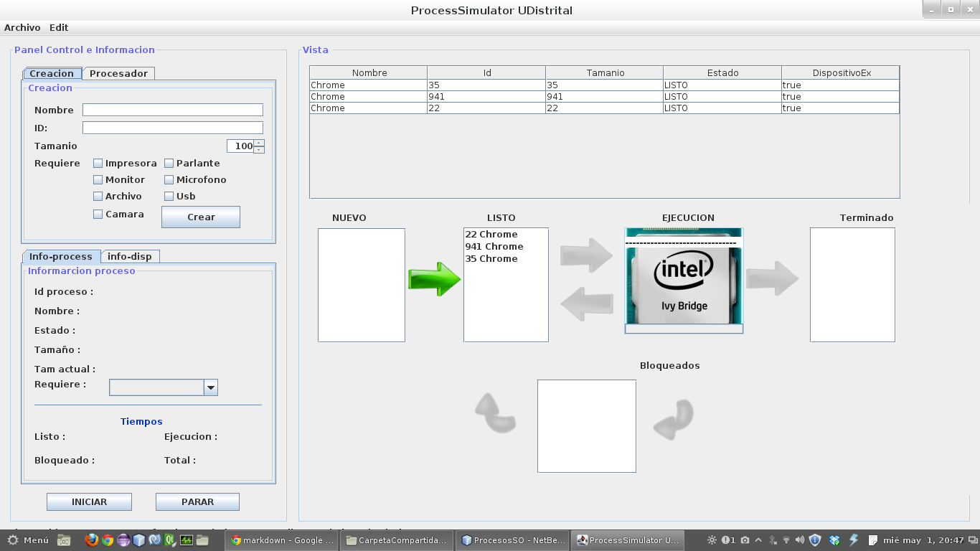This screenshot has height=551, width=980.
Task: Check the Impresora checkbox
Action: click(98, 164)
